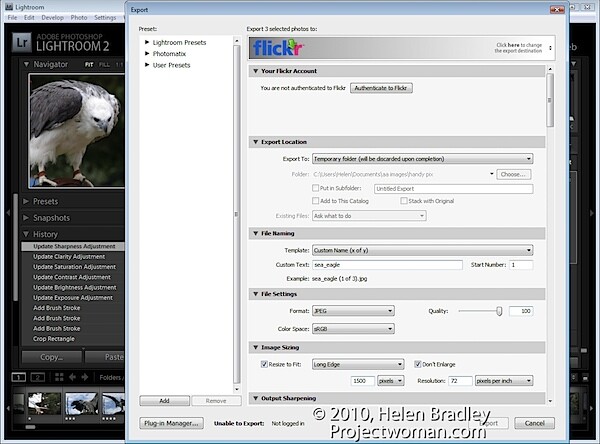Expand Photomatix preset group

147,54
